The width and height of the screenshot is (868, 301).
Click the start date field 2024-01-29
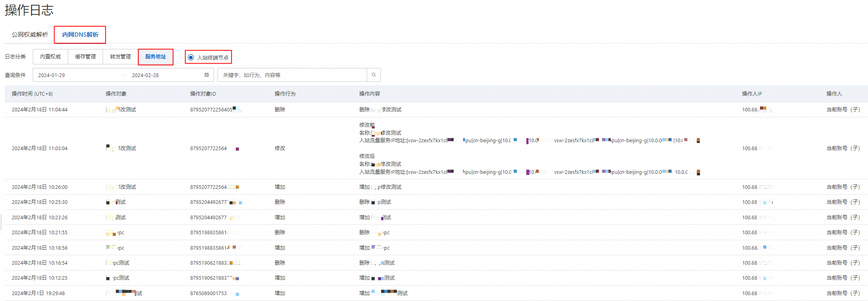point(52,75)
